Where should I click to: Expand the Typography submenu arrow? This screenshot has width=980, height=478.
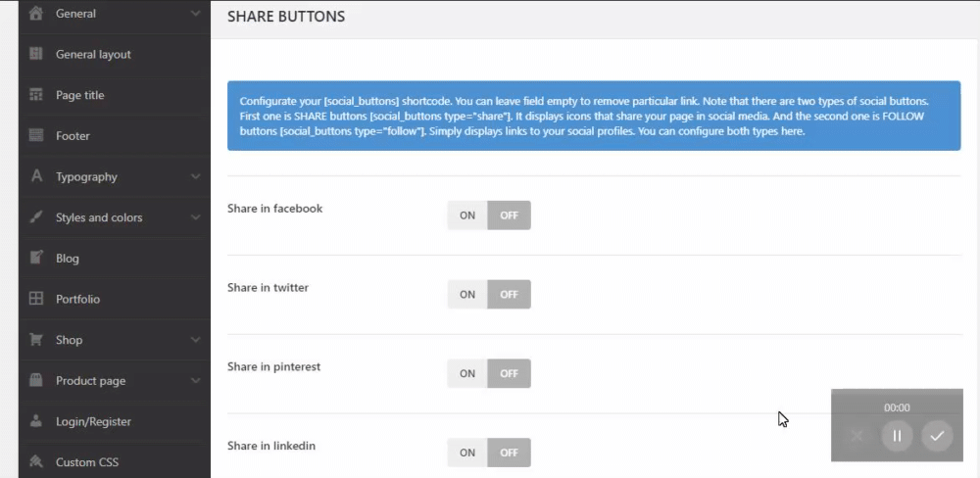(195, 177)
